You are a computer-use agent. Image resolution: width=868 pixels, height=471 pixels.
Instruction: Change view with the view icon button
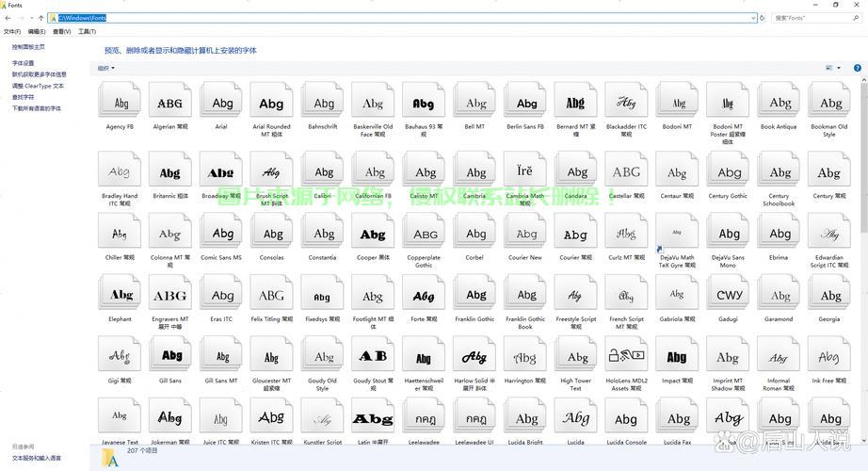(x=829, y=68)
